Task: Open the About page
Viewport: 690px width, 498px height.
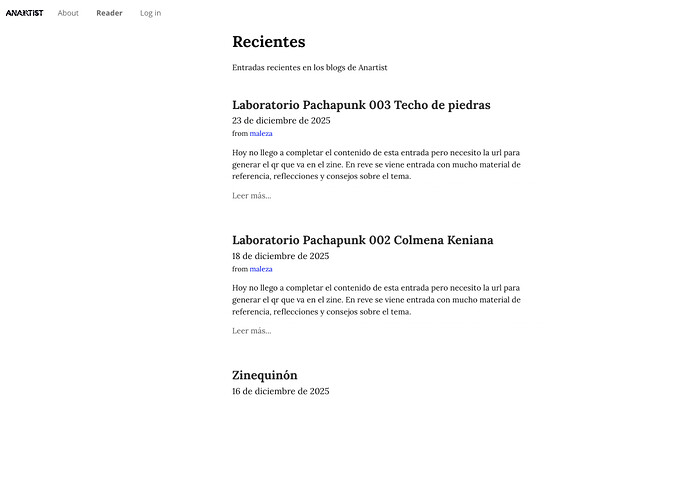Action: coord(68,13)
